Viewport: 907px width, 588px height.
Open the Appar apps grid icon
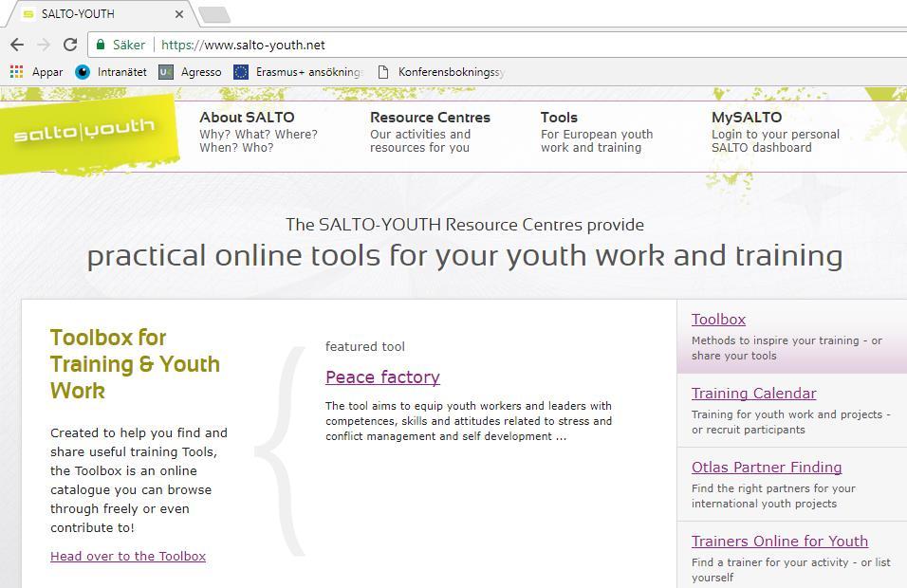click(x=17, y=72)
